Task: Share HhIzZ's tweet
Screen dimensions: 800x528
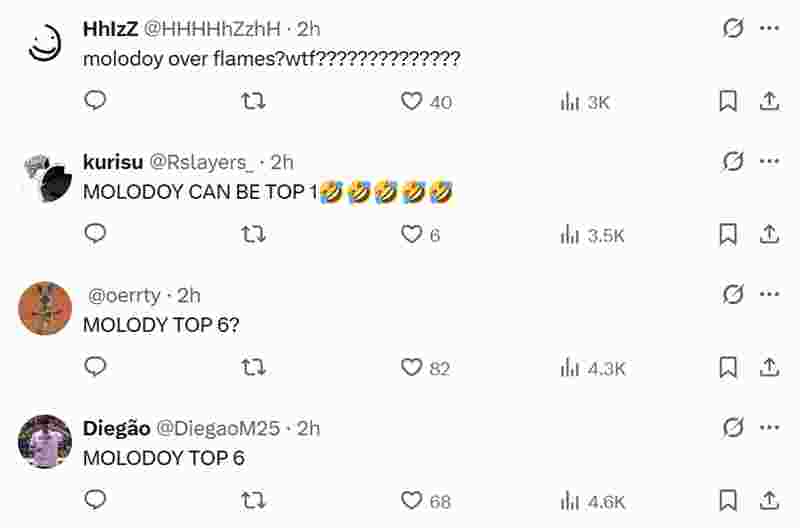Action: 769,100
